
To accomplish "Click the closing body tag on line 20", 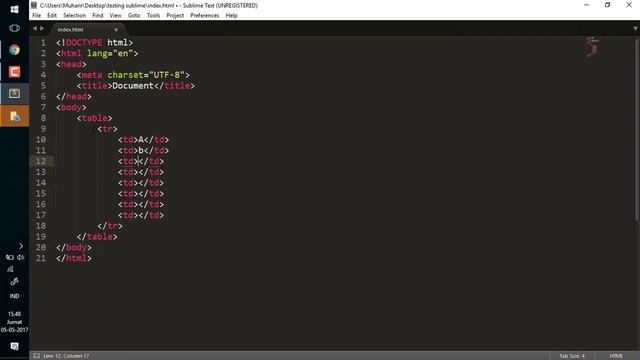I will (x=74, y=247).
